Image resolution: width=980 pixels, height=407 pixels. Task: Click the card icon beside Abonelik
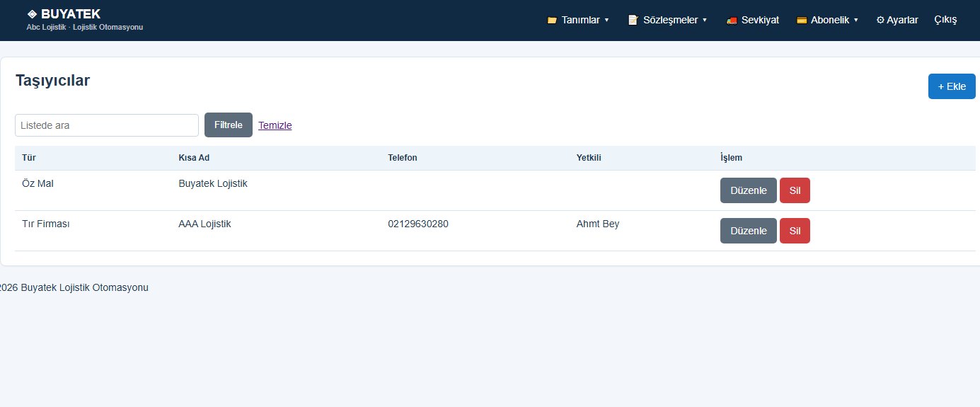click(x=802, y=21)
